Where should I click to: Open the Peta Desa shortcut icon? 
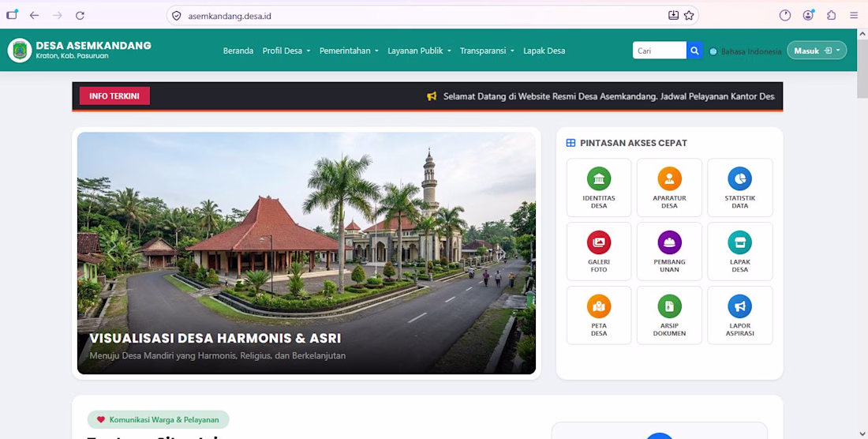point(598,306)
